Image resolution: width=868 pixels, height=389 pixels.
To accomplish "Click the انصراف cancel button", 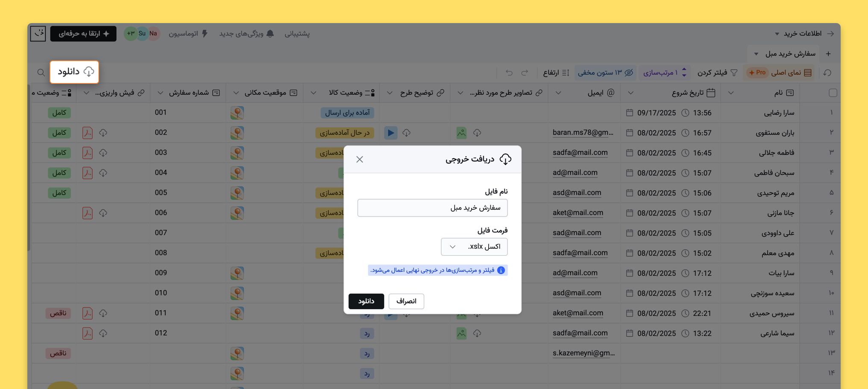I will [x=406, y=301].
